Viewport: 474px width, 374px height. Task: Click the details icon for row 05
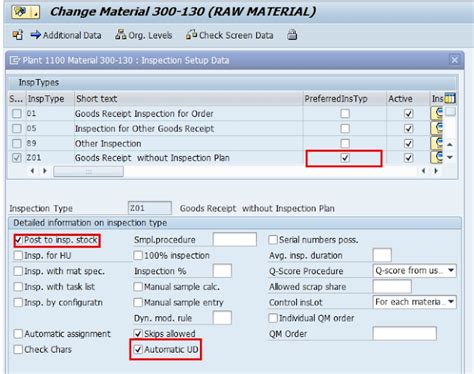tap(437, 128)
